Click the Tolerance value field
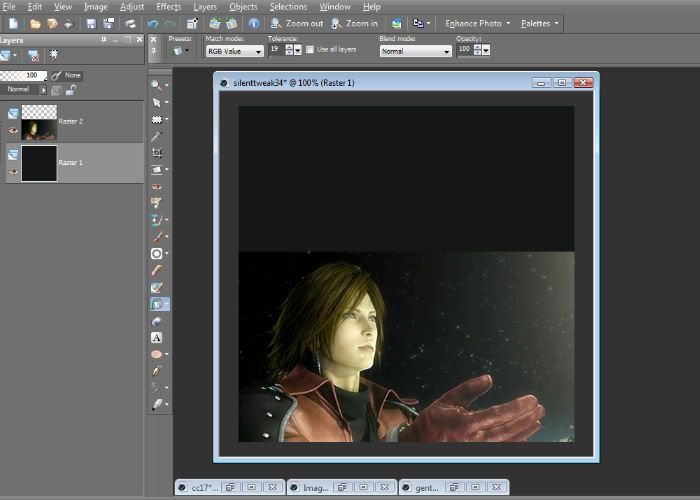 point(276,50)
